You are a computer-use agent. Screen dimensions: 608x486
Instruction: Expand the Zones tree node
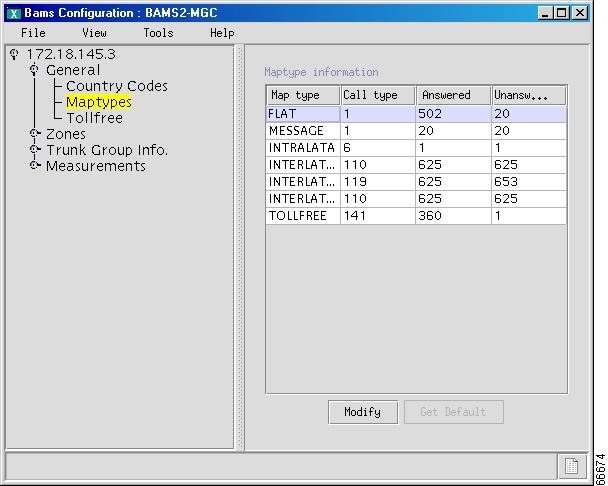[35, 134]
